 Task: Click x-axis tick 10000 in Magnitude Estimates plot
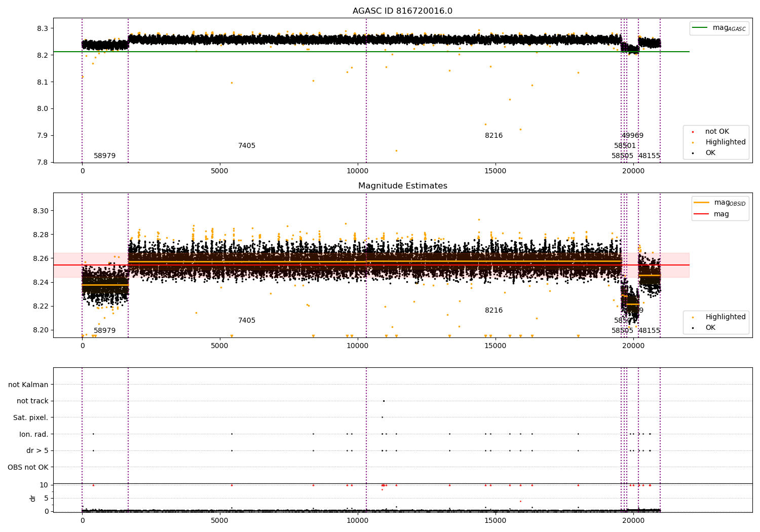point(358,346)
